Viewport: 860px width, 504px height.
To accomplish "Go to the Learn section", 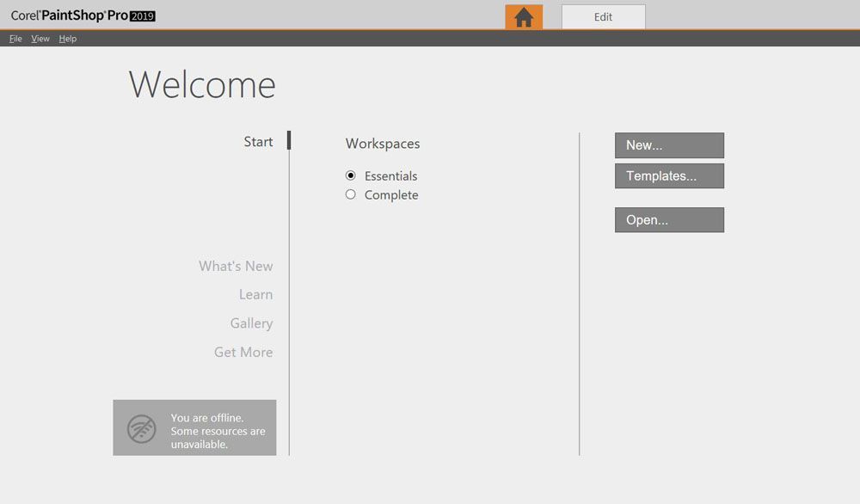I will [255, 294].
